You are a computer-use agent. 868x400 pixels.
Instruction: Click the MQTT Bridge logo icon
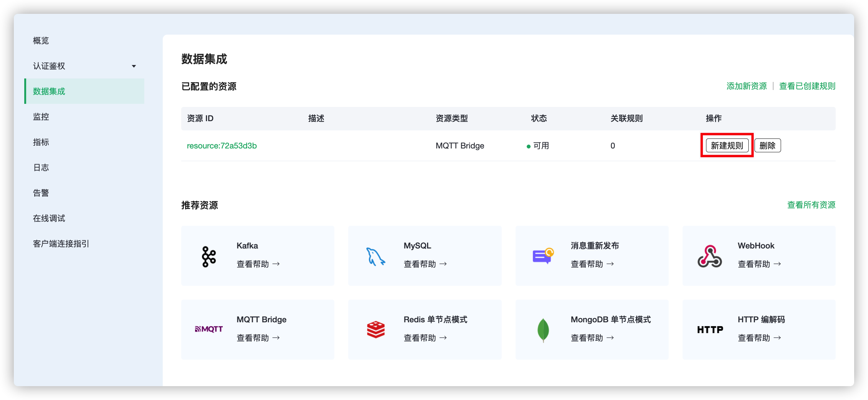coord(209,329)
